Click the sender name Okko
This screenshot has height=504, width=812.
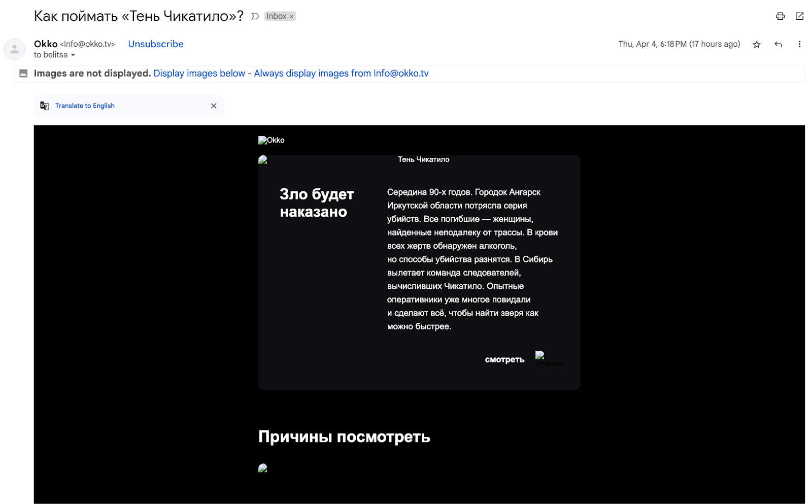click(x=46, y=44)
